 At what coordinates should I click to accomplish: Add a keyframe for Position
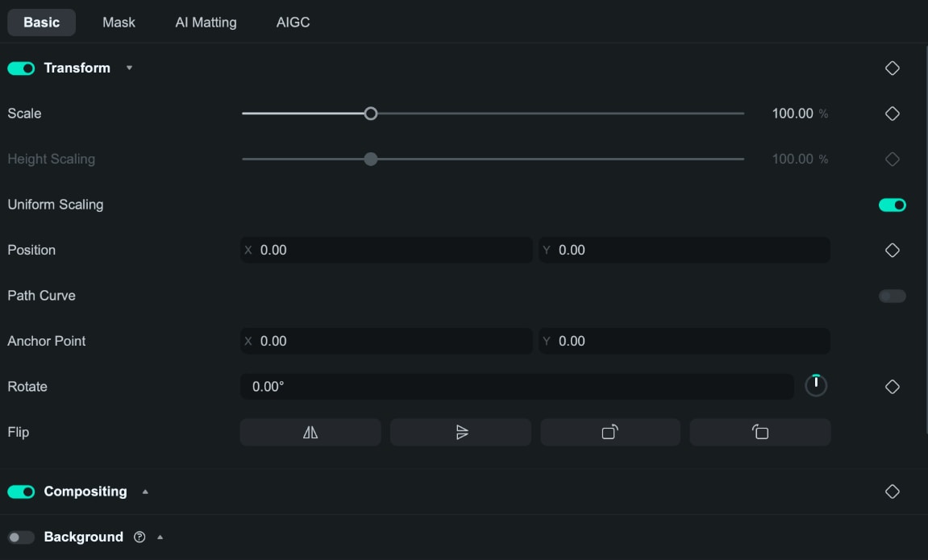[x=893, y=250]
